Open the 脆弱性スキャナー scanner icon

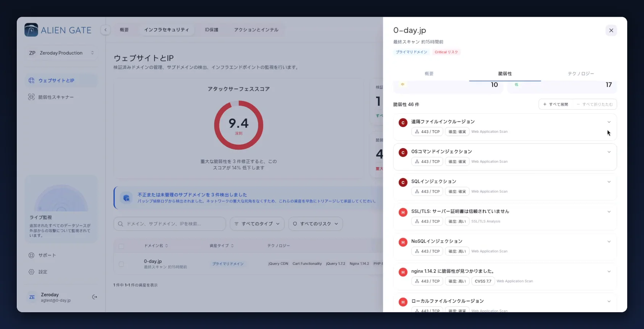click(31, 97)
